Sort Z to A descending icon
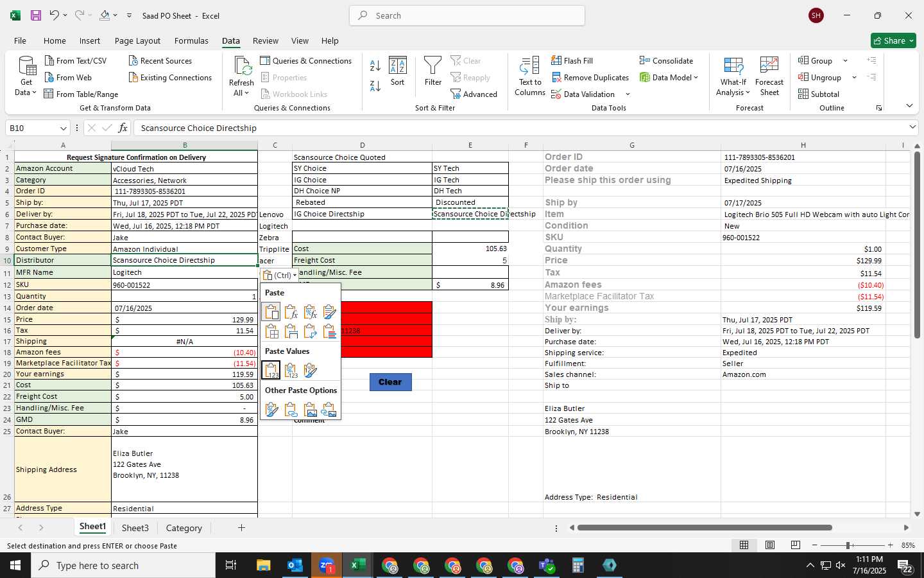Viewport: 924px width, 578px height. pyautogui.click(x=375, y=85)
